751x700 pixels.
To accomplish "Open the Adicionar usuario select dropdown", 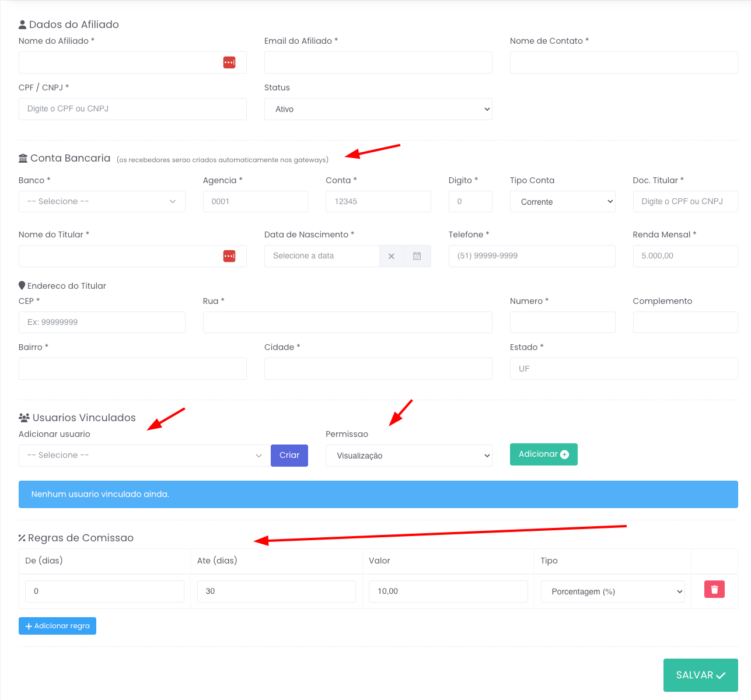I will pyautogui.click(x=145, y=456).
